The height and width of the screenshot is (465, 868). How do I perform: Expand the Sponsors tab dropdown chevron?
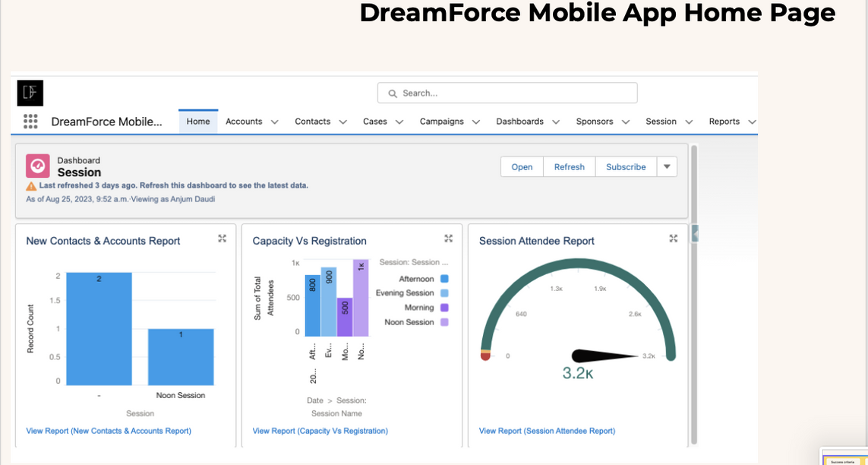(626, 122)
